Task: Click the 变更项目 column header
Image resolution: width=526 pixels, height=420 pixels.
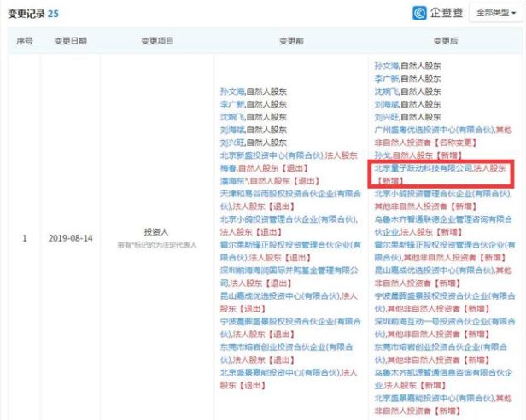Action: [157, 41]
